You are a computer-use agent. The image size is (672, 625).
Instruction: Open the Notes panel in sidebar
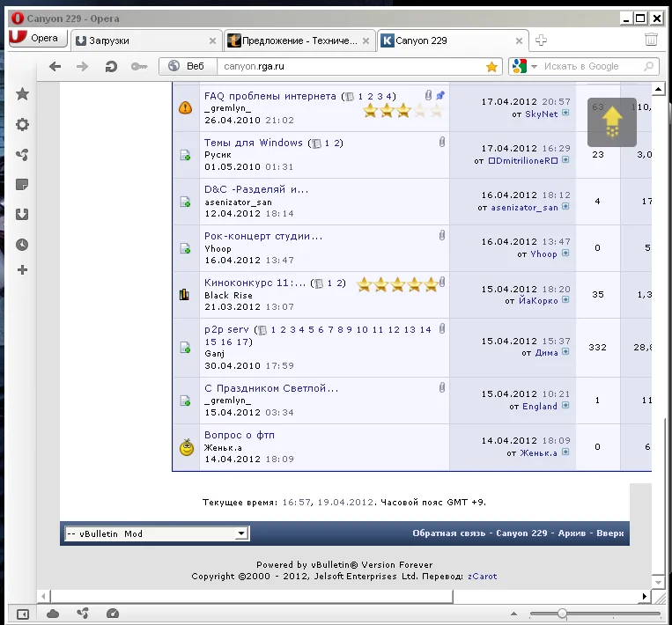22,184
